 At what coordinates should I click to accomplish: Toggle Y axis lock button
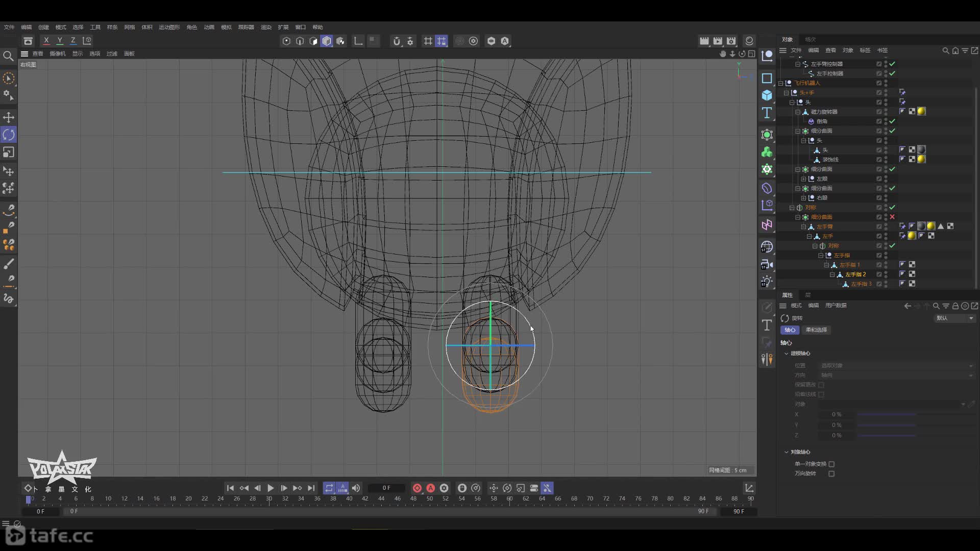coord(60,41)
